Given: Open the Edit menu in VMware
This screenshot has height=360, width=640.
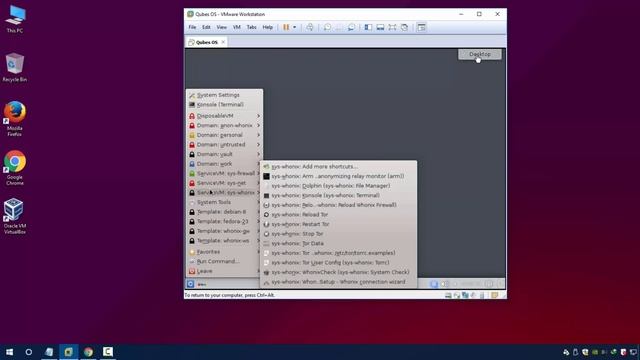Looking at the screenshot, I should coord(206,27).
